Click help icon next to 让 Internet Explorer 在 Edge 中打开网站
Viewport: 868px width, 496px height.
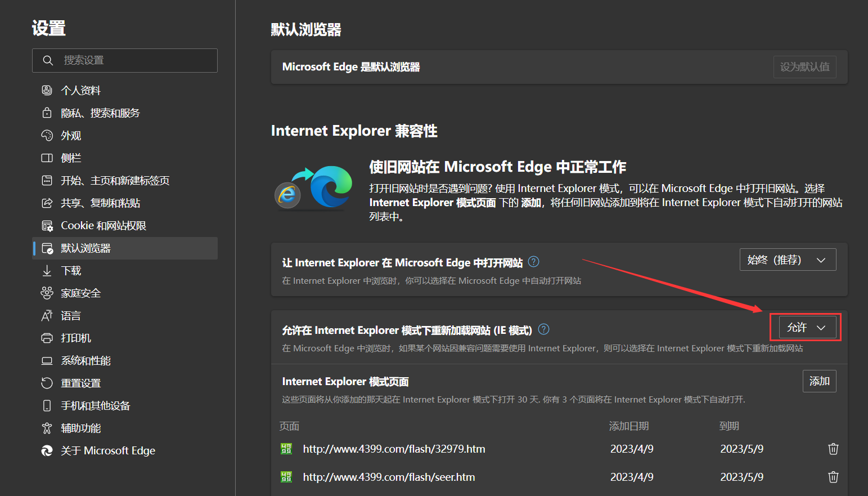pyautogui.click(x=534, y=262)
